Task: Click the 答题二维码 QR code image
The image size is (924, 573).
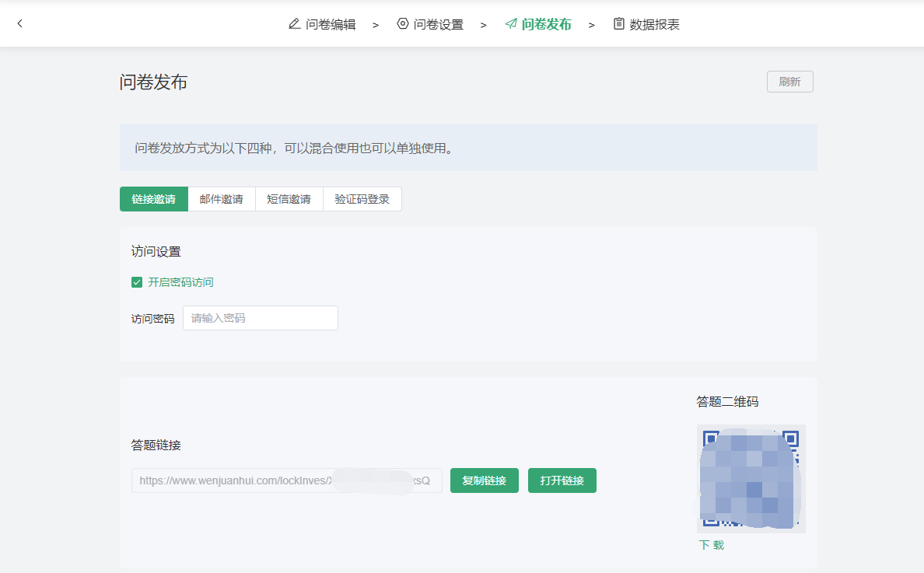Action: [751, 479]
